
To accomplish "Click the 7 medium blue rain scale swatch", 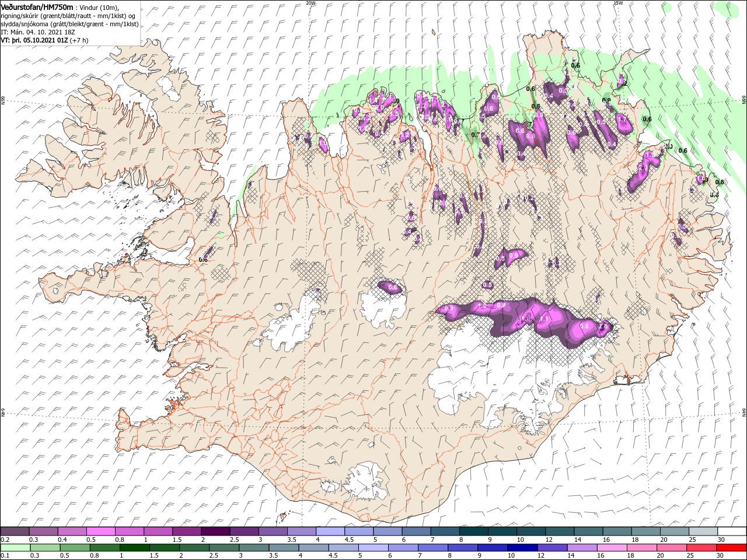I will (433, 548).
